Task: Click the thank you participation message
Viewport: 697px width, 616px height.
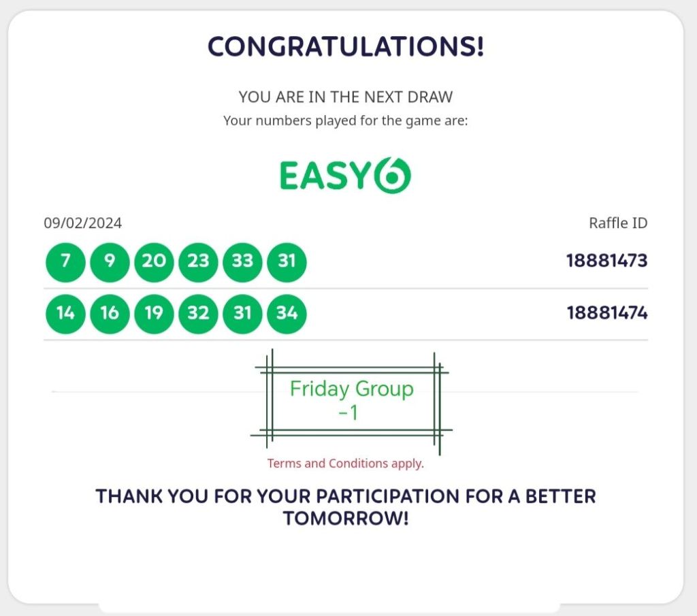Action: (346, 506)
